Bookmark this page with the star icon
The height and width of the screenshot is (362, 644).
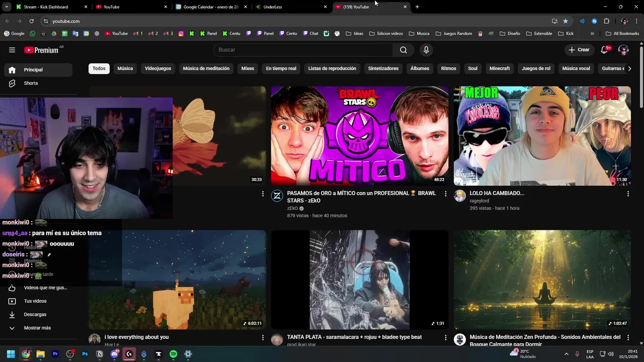[x=566, y=21]
